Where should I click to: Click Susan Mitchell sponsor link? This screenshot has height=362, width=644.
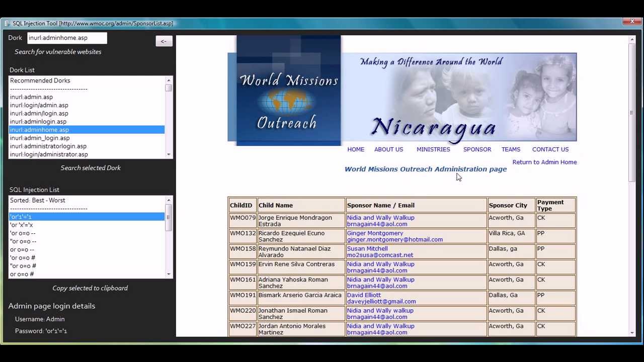click(367, 248)
